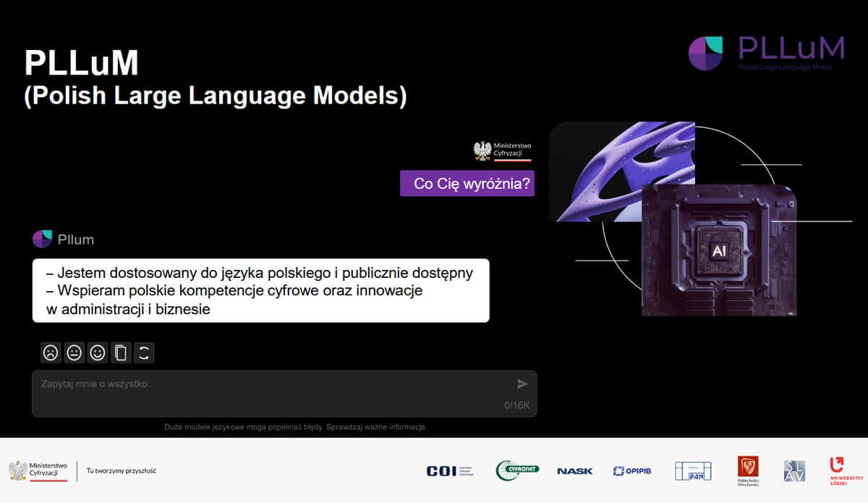
Task: Open the OPI PIB partner logo
Action: pos(631,471)
